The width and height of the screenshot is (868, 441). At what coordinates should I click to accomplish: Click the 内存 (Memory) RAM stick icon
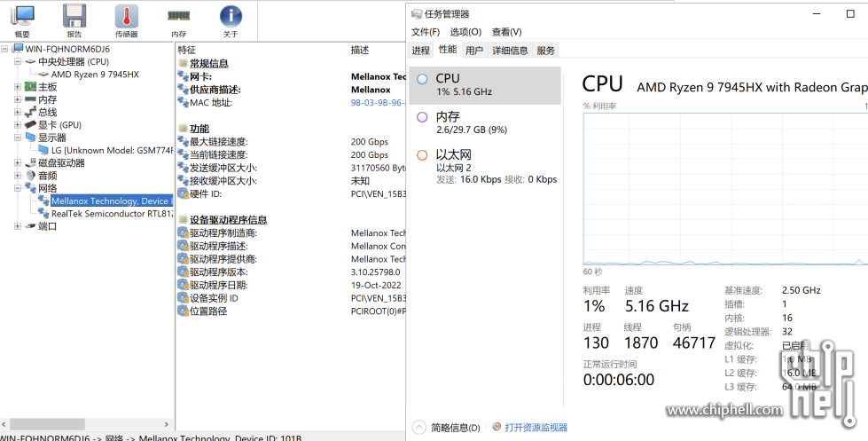click(178, 20)
